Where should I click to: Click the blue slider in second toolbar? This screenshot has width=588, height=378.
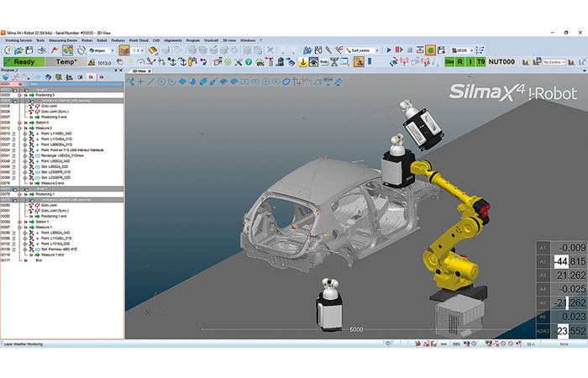(x=370, y=61)
